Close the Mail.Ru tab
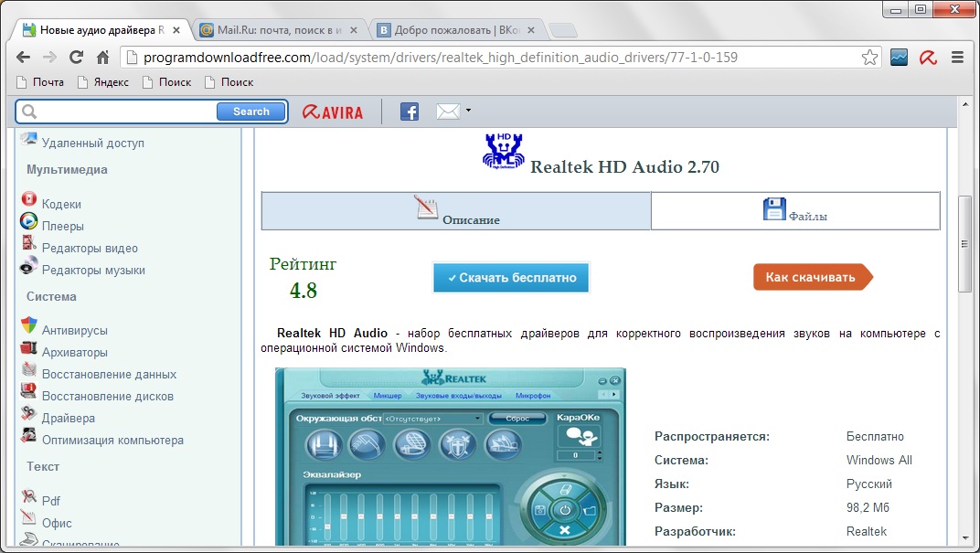This screenshot has width=980, height=553. tap(354, 30)
